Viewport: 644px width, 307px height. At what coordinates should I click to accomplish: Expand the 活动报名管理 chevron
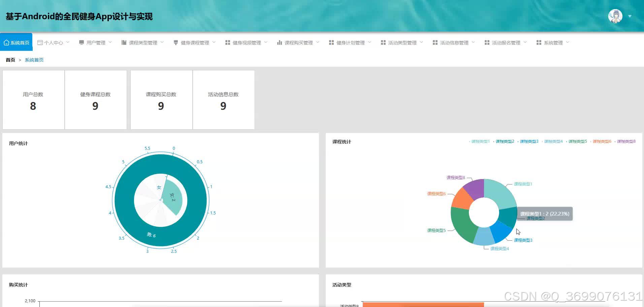(525, 42)
